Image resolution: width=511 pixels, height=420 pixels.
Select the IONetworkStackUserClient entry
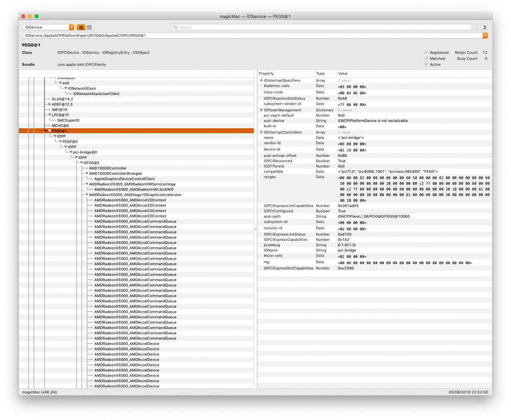pyautogui.click(x=96, y=94)
